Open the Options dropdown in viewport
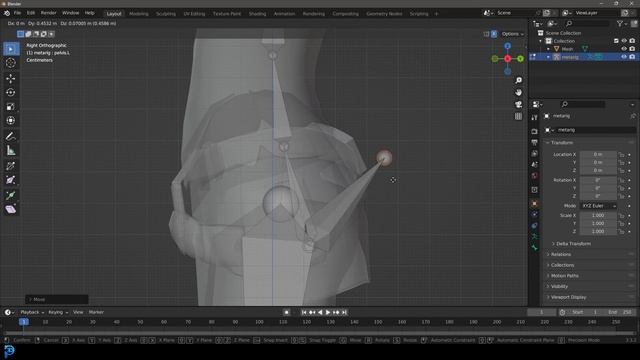 [512, 34]
